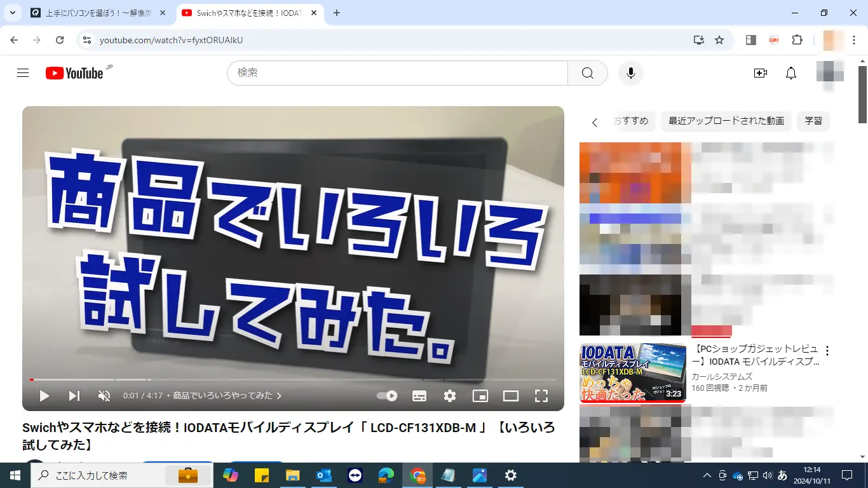Open Sticky Notes from the taskbar
The height and width of the screenshot is (488, 868).
[261, 475]
